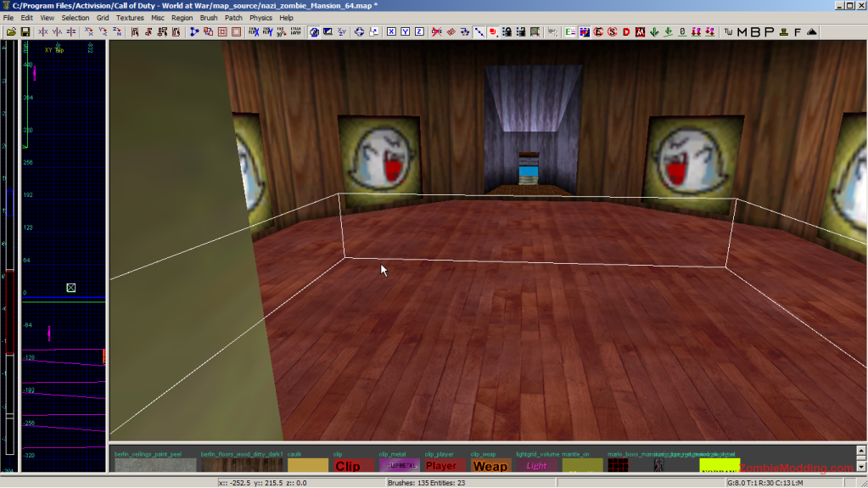Open the File menu
Viewport: 868px width, 488px height.
(x=8, y=18)
